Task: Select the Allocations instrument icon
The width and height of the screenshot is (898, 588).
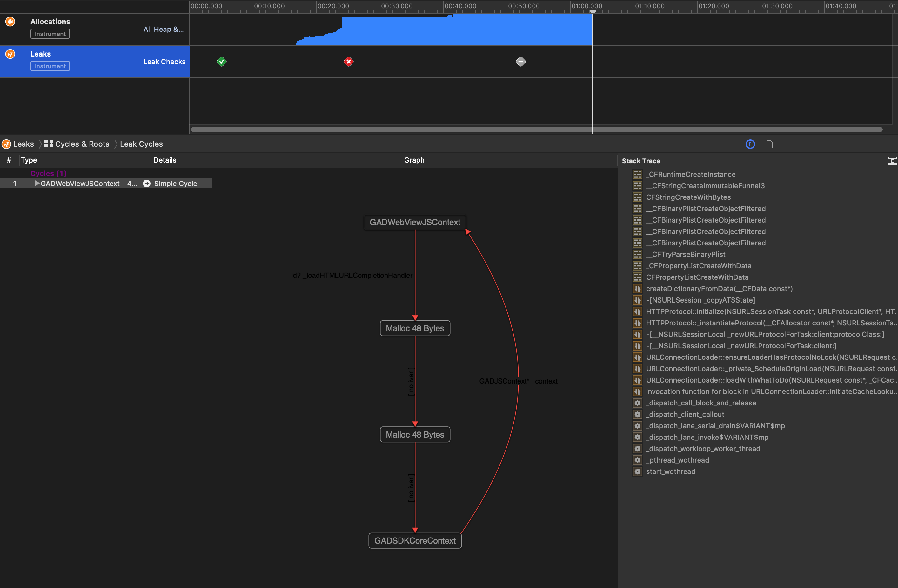Action: (x=10, y=22)
